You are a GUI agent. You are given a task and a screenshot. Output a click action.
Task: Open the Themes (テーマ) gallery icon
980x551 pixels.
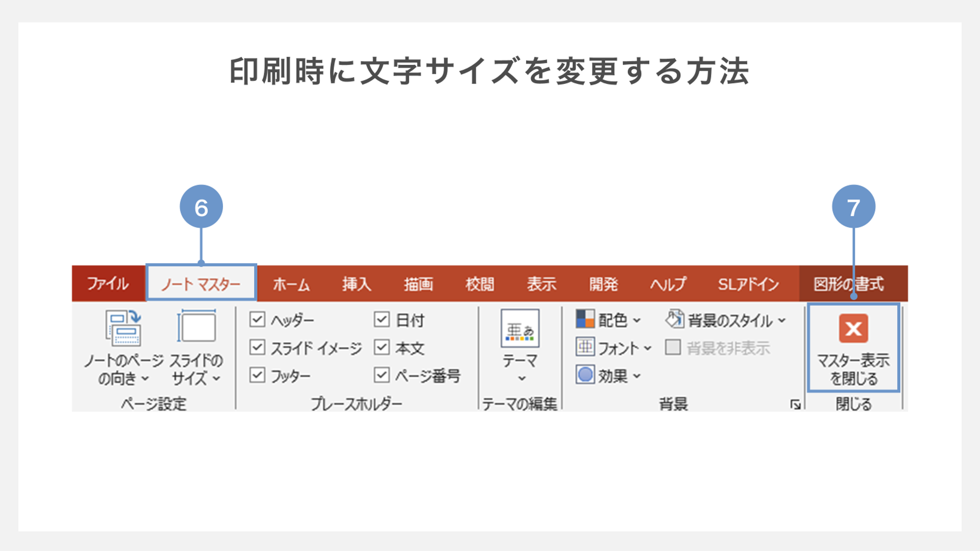pos(520,328)
